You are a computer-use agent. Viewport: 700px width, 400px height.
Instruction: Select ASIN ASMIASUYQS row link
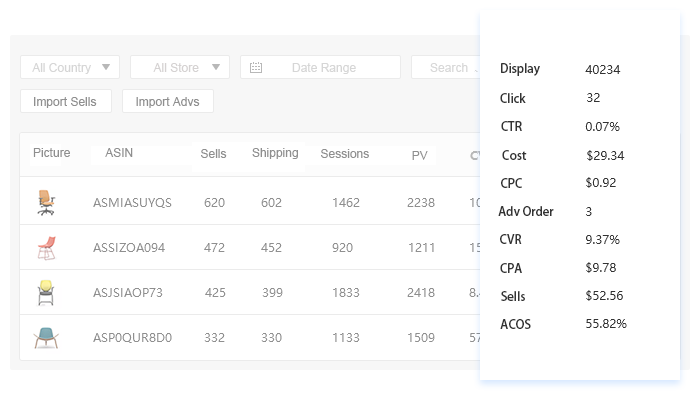(132, 203)
